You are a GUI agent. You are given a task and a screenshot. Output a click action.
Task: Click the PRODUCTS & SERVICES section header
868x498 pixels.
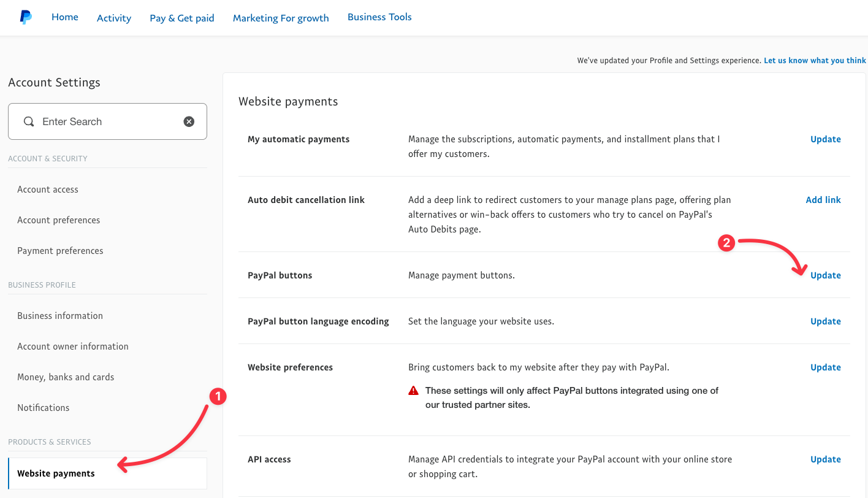50,442
